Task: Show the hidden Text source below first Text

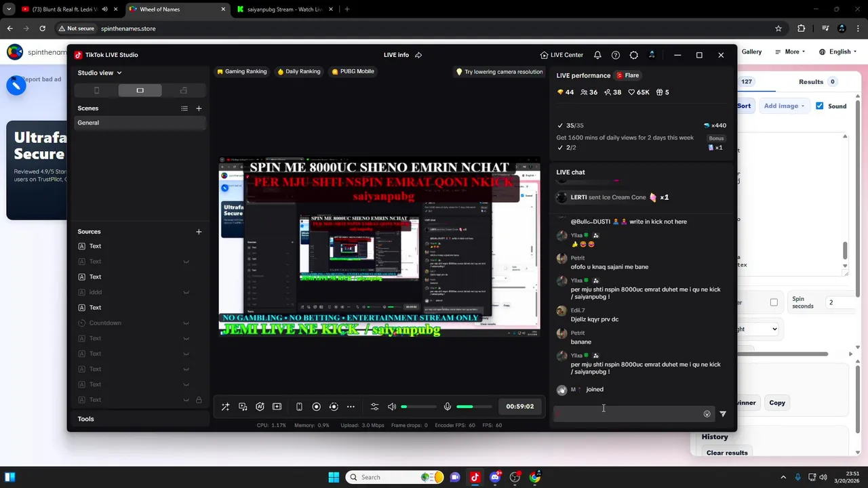Action: coord(186,262)
